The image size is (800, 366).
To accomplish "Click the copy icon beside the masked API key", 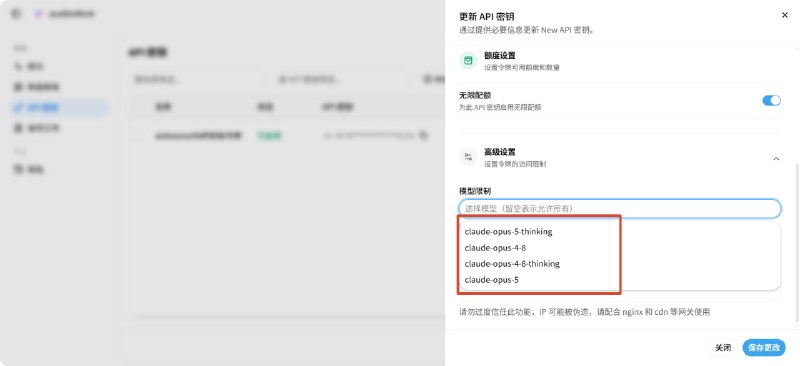I will 422,136.
